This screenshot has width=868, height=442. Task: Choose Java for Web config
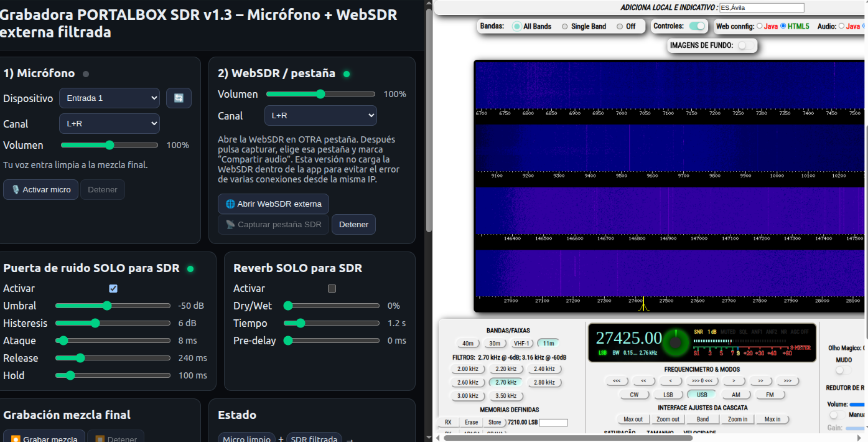coord(760,26)
